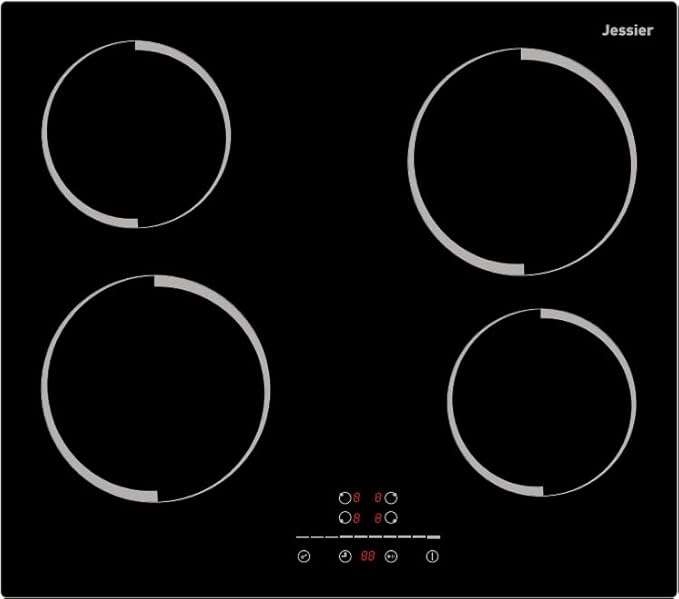Select the rear-left zone selector key
The image size is (679, 599).
345,498
